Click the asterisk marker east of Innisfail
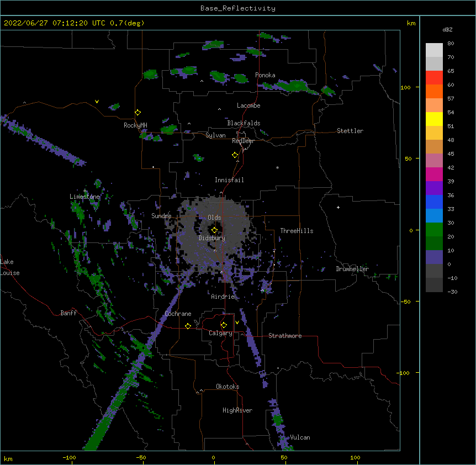Image resolution: width=476 pixels, height=465 pixels. 277,168
